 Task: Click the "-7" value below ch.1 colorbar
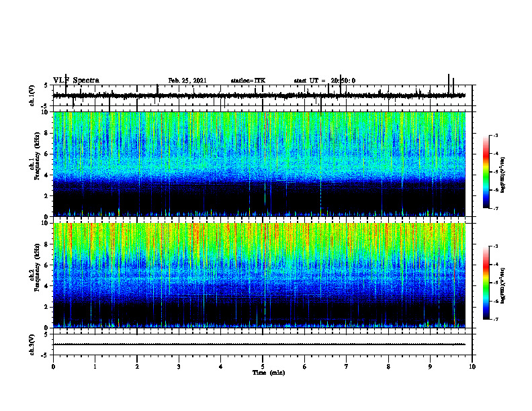496,208
